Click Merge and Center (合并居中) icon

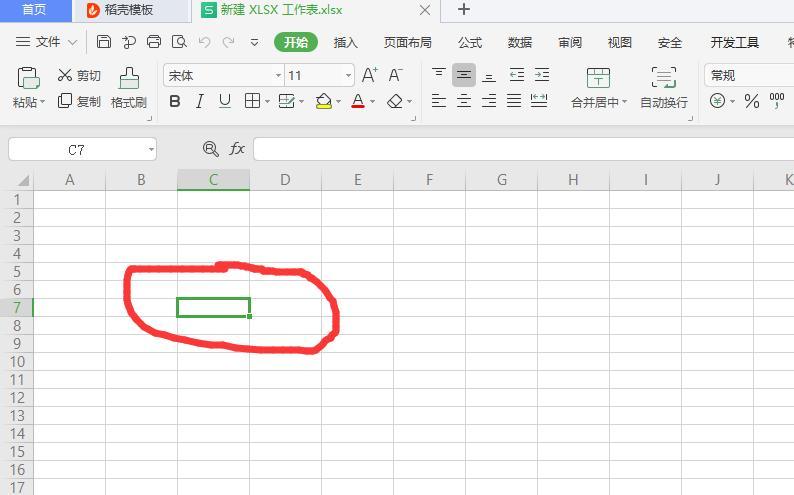click(x=598, y=78)
